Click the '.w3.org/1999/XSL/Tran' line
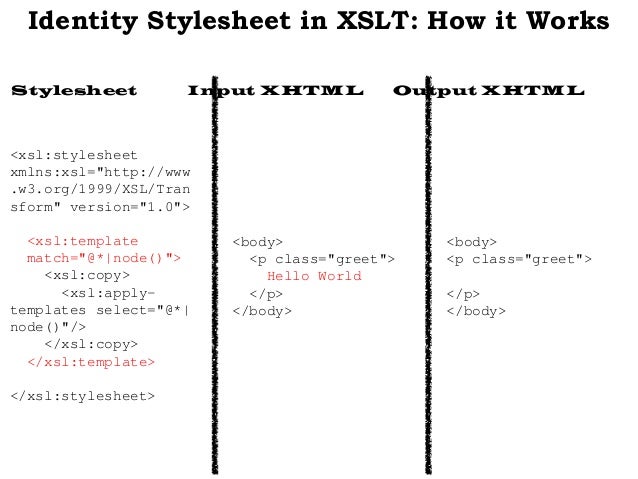The height and width of the screenshot is (479, 638). 100,189
